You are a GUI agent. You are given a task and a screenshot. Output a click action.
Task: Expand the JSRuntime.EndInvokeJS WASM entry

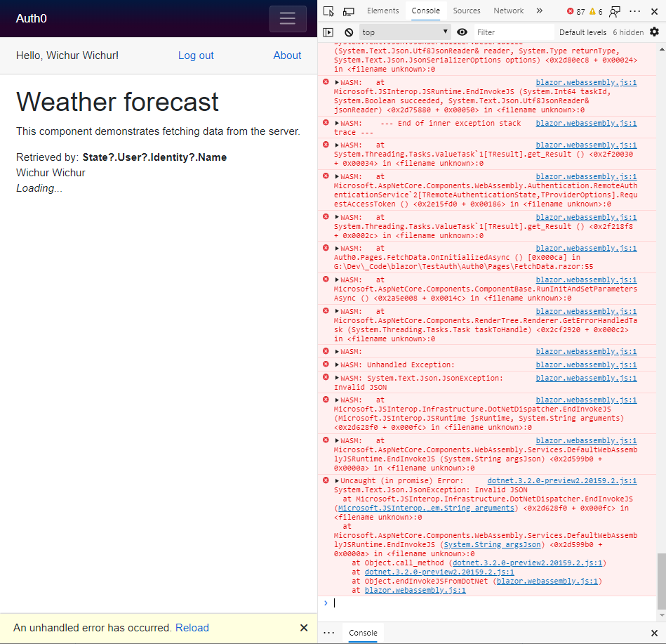[x=337, y=82]
